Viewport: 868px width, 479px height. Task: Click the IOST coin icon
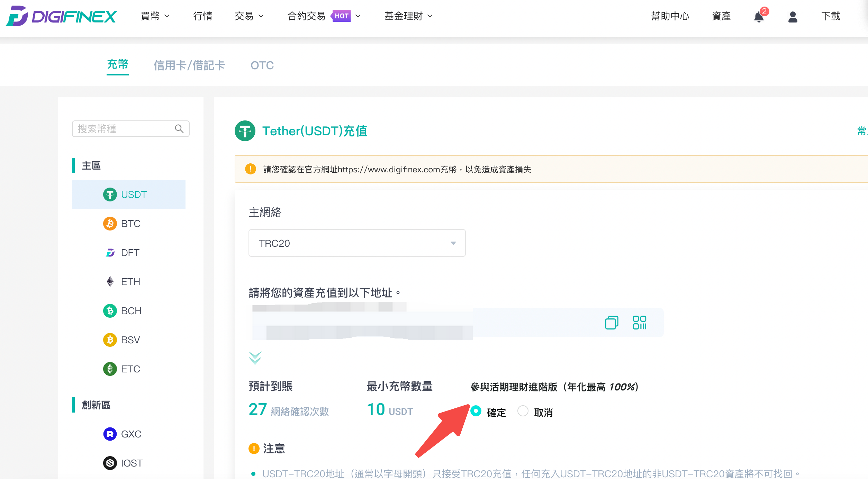click(x=110, y=463)
